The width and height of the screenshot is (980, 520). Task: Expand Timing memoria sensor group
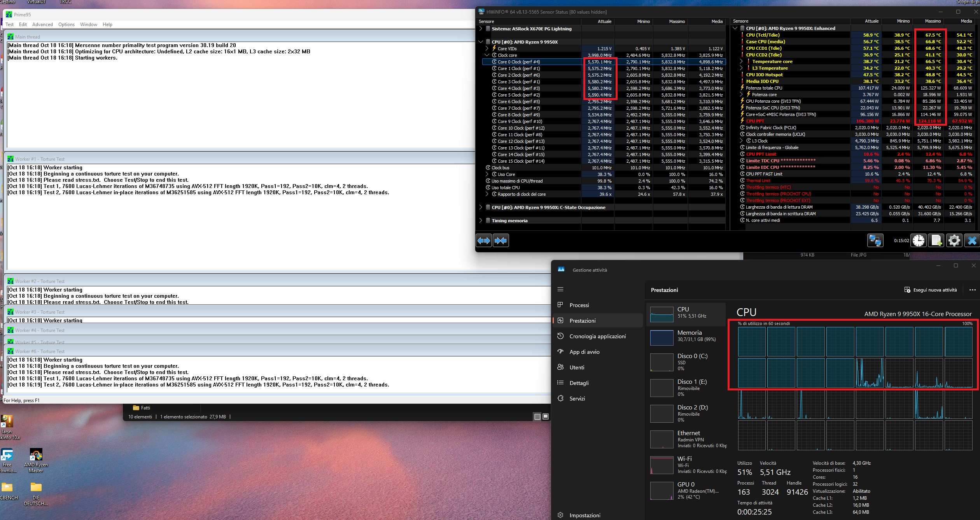[x=481, y=221]
